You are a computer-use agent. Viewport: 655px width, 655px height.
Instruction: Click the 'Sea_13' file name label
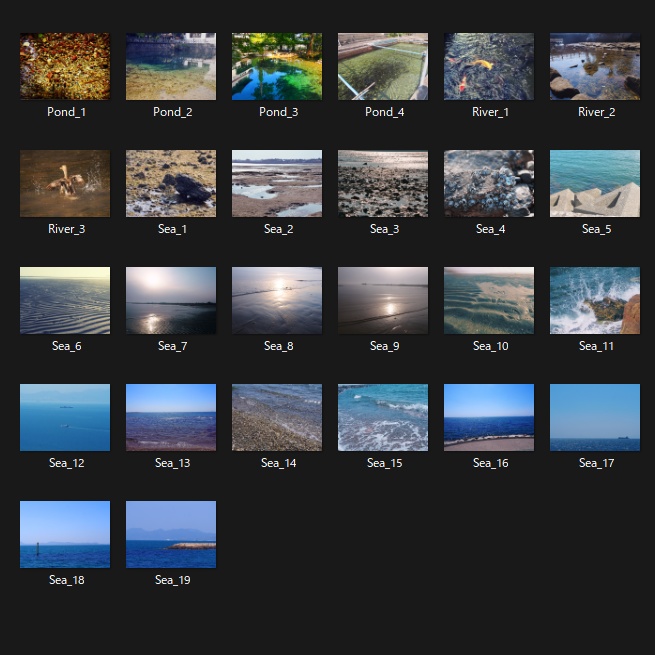click(173, 463)
